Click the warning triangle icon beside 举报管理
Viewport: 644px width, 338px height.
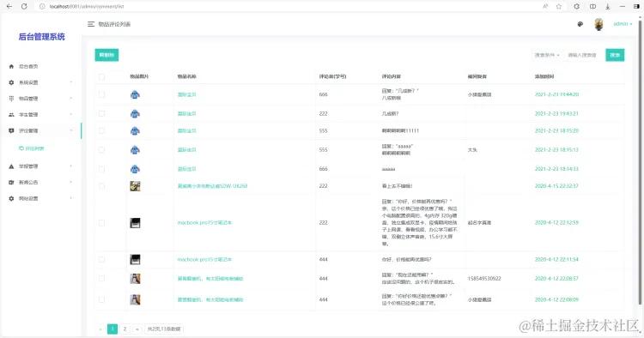point(11,166)
